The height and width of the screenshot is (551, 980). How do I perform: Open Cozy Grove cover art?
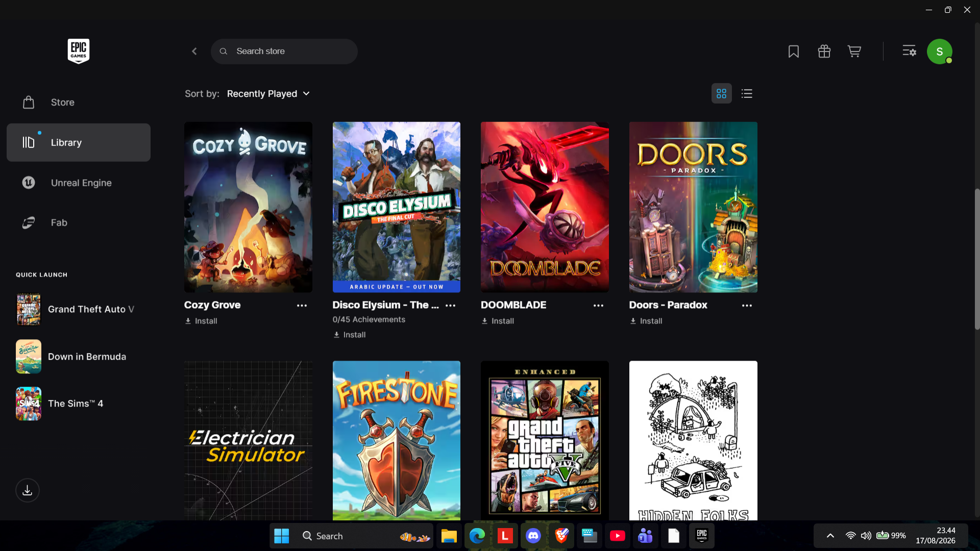248,207
